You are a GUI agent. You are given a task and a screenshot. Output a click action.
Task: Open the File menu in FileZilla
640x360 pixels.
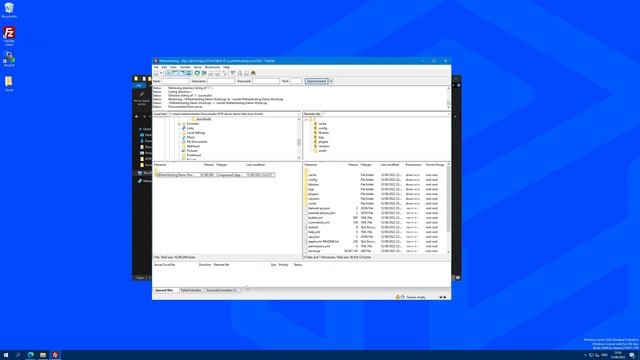[156, 67]
